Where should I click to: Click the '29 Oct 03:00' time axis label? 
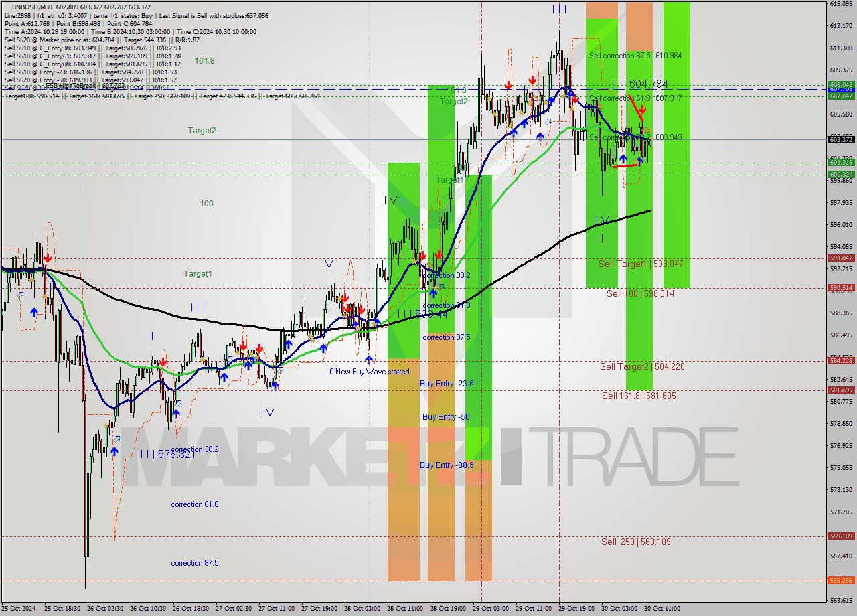point(491,609)
